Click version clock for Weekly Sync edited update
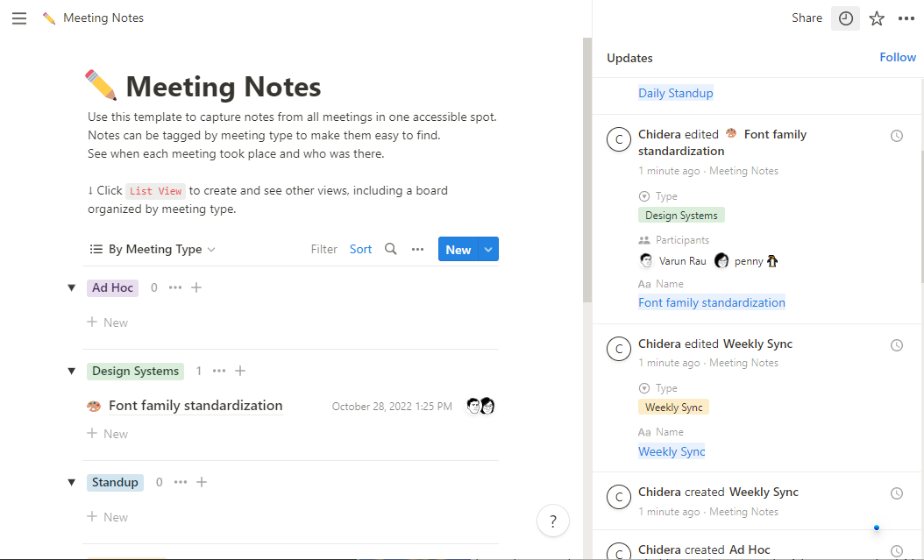924x560 pixels. point(896,345)
